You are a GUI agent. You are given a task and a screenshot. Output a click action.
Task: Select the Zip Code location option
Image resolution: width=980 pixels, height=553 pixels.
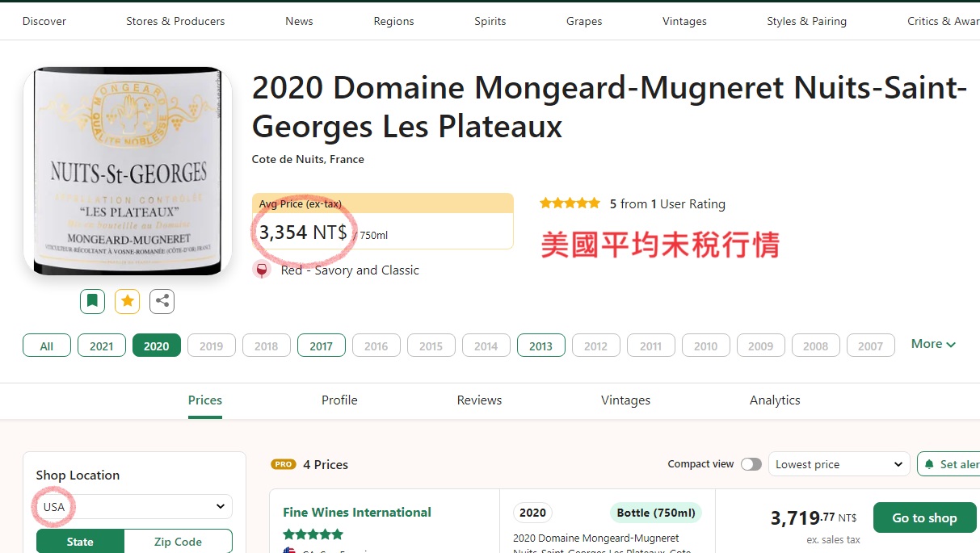[178, 542]
